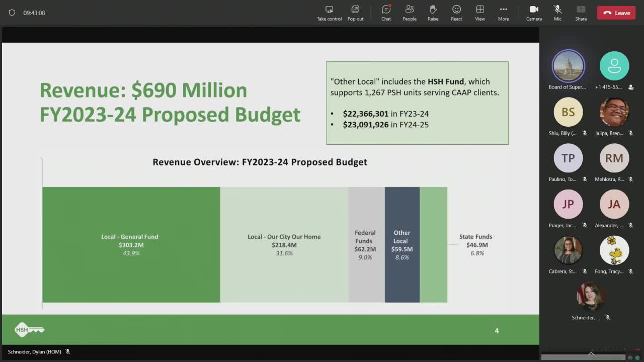Viewport: 644px width, 362px height.
Task: Click the Local - General Fund bar
Action: click(131, 244)
